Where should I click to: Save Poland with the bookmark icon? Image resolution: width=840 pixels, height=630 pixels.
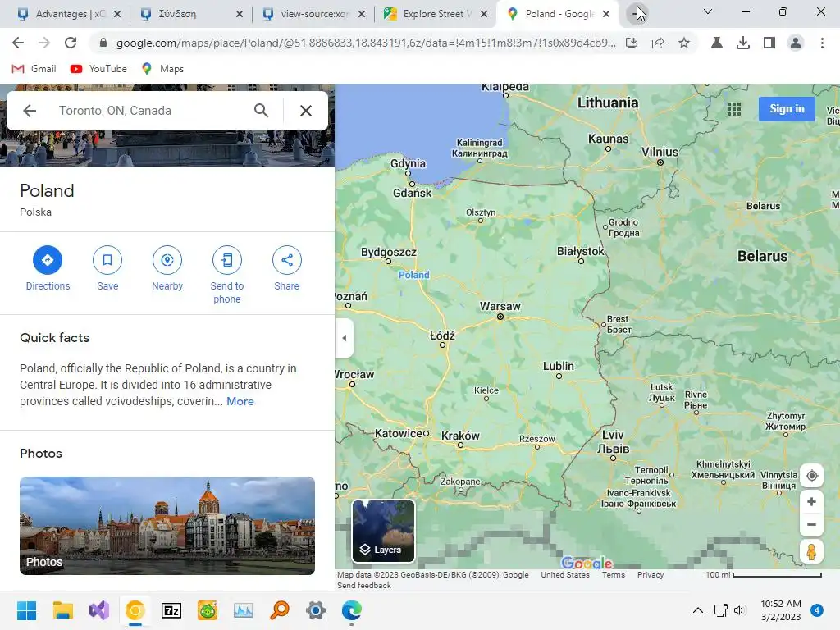coord(107,260)
